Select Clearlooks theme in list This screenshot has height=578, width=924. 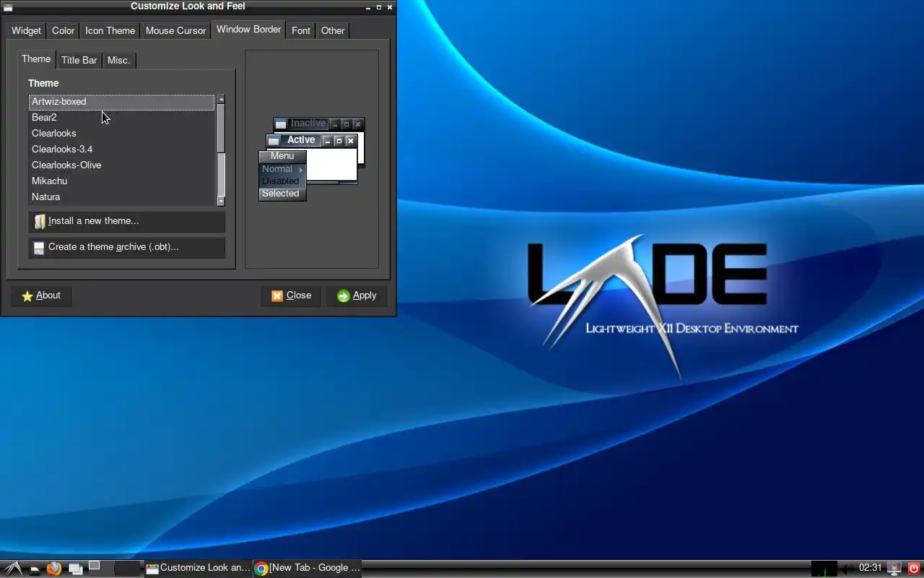pos(121,134)
